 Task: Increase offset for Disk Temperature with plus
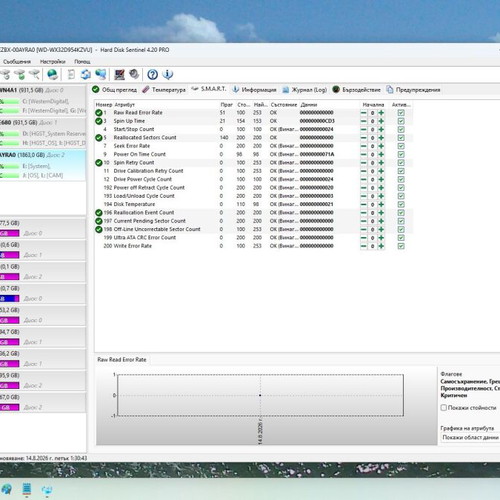pyautogui.click(x=381, y=204)
